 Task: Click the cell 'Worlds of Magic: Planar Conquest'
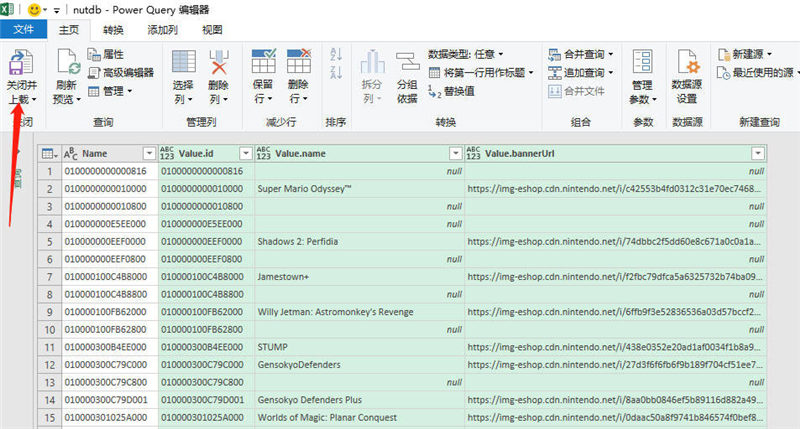pos(359,418)
